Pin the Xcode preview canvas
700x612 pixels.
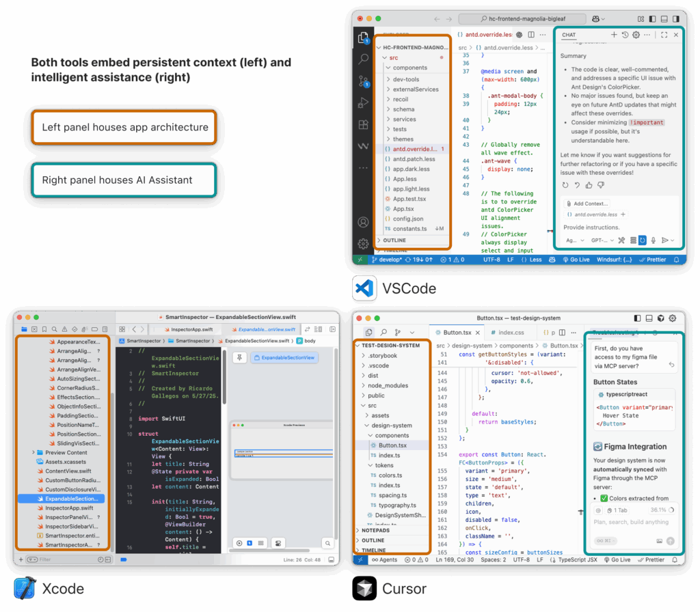(241, 357)
